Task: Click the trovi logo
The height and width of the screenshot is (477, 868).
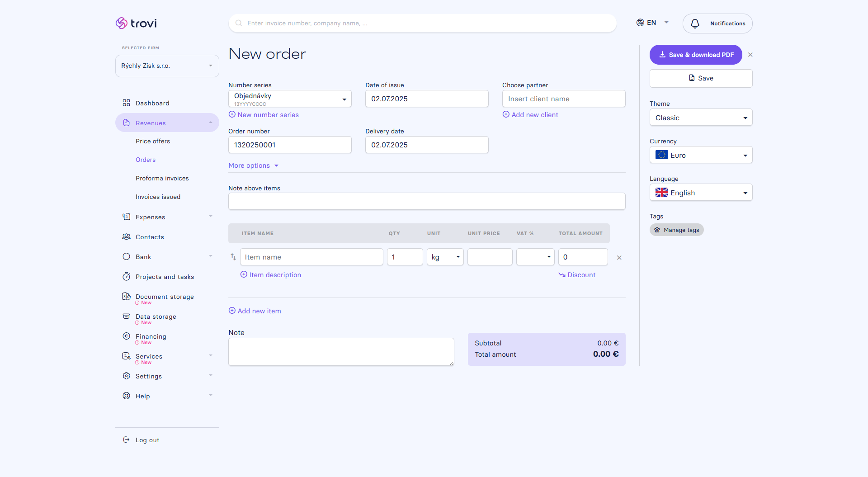Action: coord(136,23)
